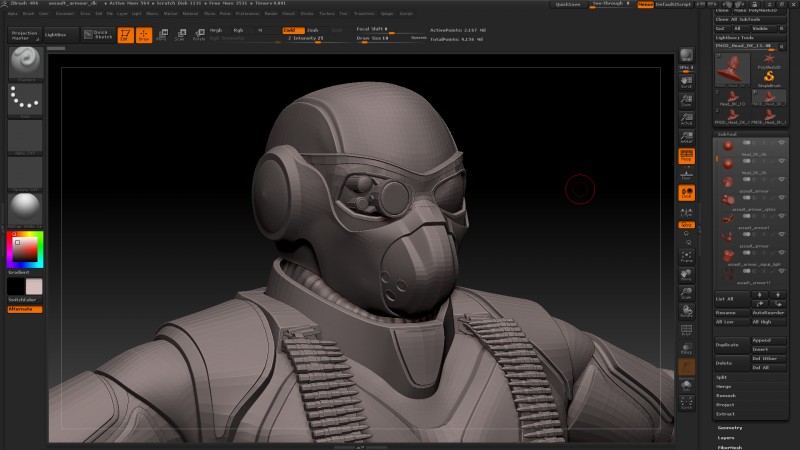800x450 pixels.
Task: Expand the Remesh section
Action: coord(726,396)
